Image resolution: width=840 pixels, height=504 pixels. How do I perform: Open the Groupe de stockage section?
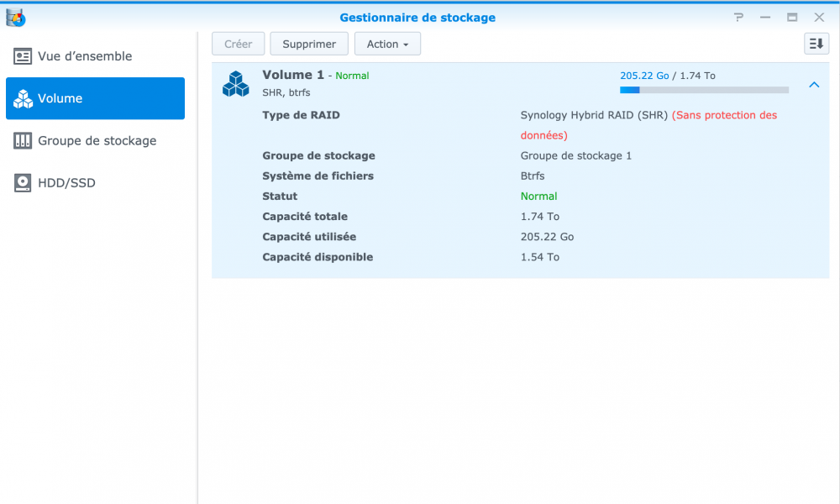(x=95, y=140)
